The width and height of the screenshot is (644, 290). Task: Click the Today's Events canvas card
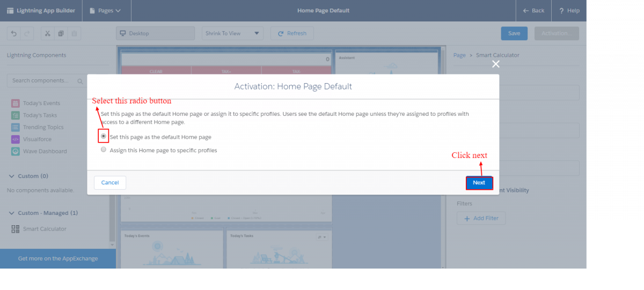(172, 249)
